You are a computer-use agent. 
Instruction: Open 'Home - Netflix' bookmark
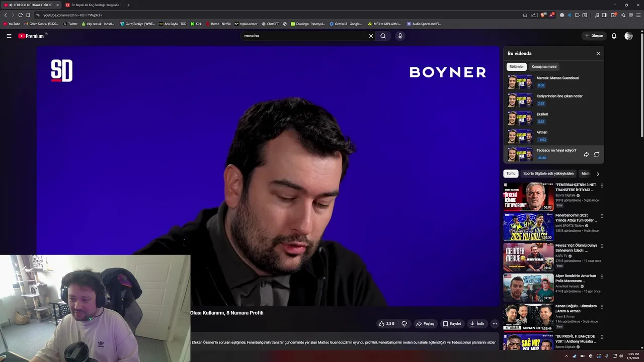[218, 24]
